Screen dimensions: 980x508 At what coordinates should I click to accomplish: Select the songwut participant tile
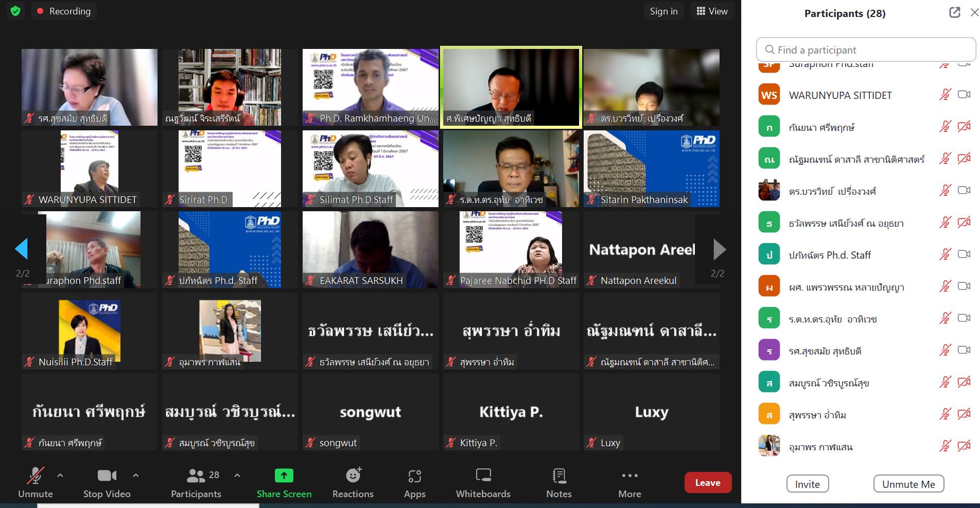(371, 412)
